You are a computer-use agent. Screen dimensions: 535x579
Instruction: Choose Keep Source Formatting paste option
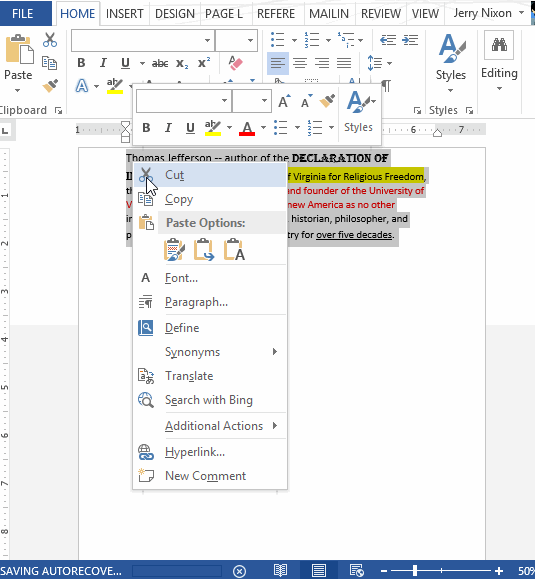174,250
